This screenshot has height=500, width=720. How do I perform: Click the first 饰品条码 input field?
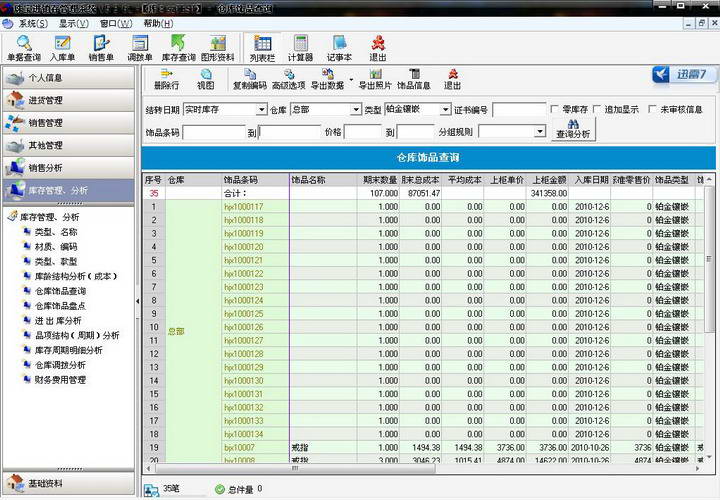point(214,132)
